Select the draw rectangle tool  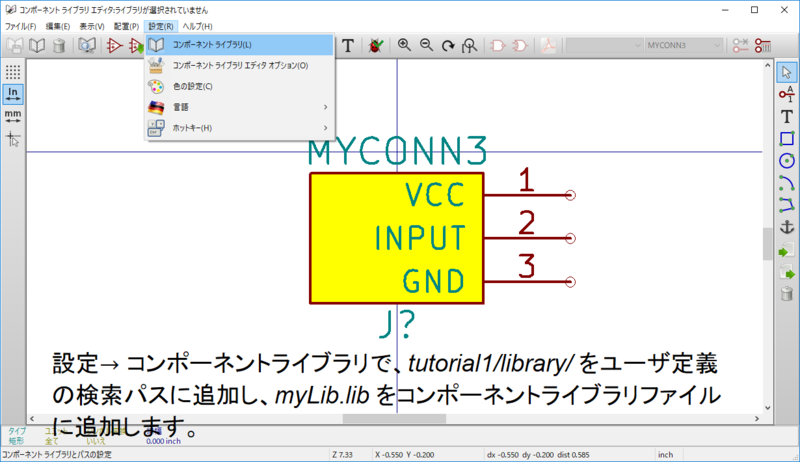787,139
